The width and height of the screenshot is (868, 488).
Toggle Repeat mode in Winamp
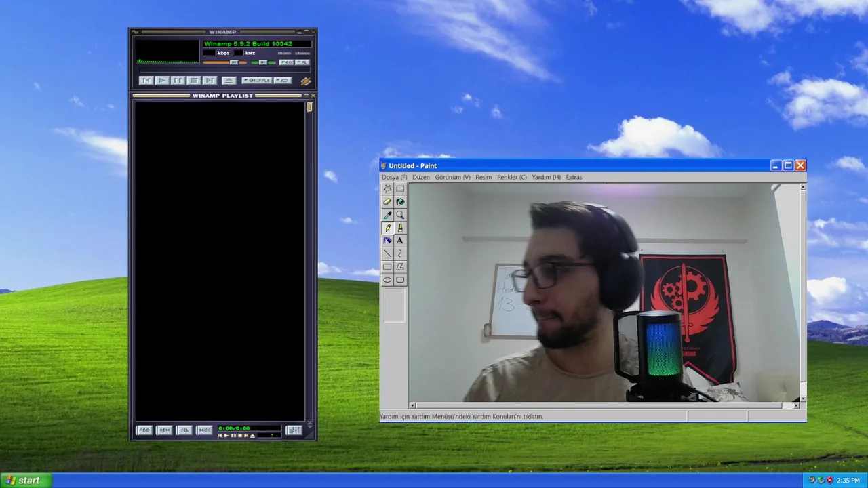coord(283,81)
